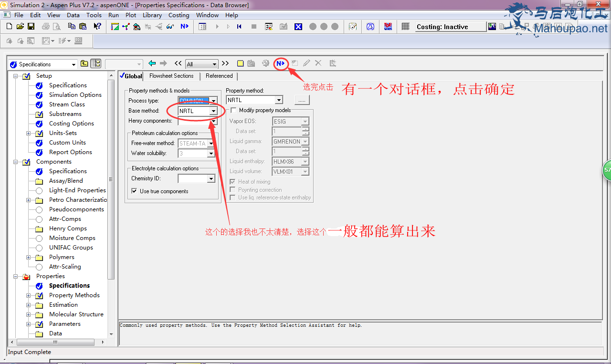The image size is (611, 364).
Task: Open the flask property analysis icon
Action: coord(370,27)
